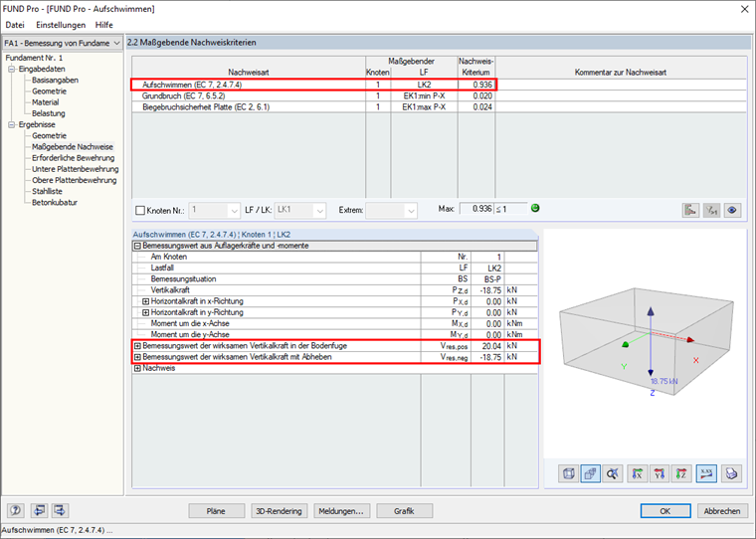
Task: Expand Horizontalkraft in y-Richtung row
Action: pos(145,312)
